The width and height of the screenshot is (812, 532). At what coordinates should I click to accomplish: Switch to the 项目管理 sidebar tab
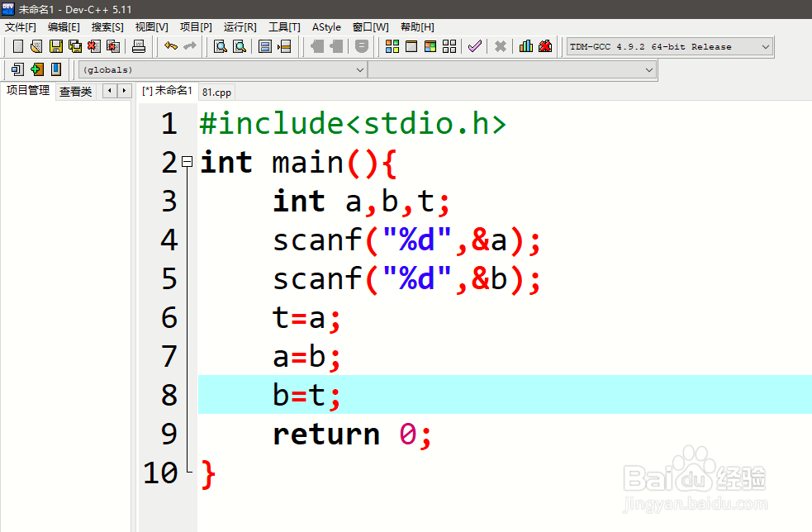[x=28, y=91]
